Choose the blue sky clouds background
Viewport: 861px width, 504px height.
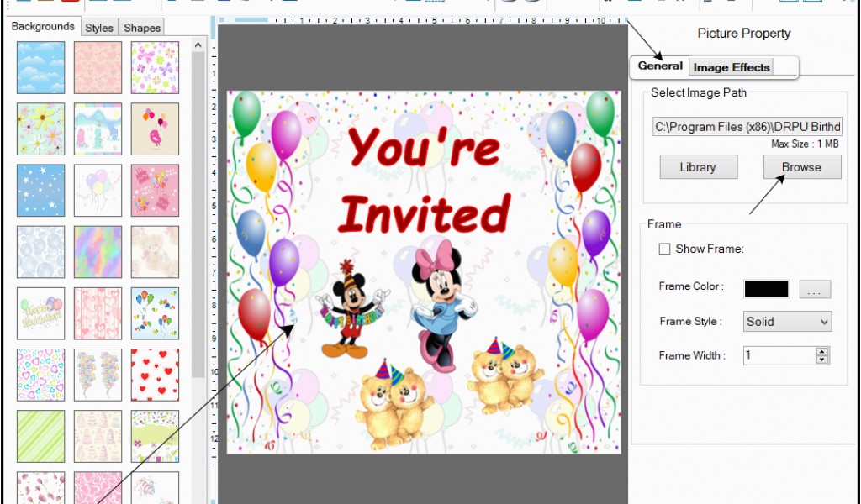click(40, 67)
